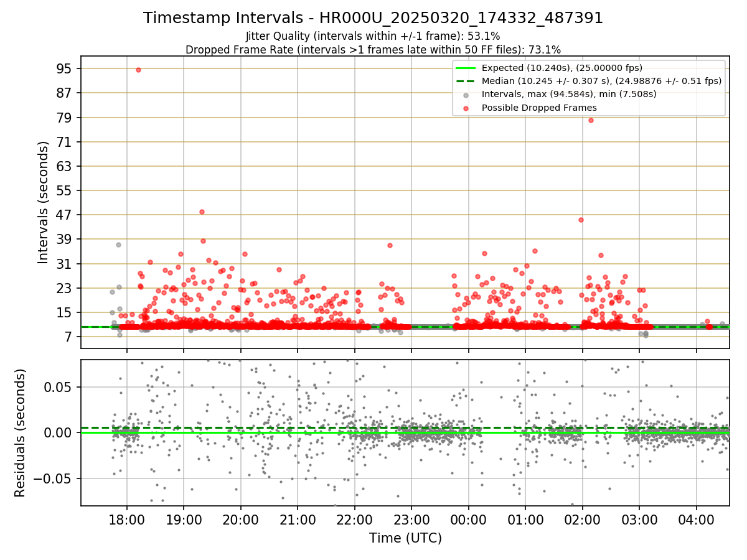Click the 'Possible Dropped Frames' legend entry
The image size is (747, 560).
539,108
